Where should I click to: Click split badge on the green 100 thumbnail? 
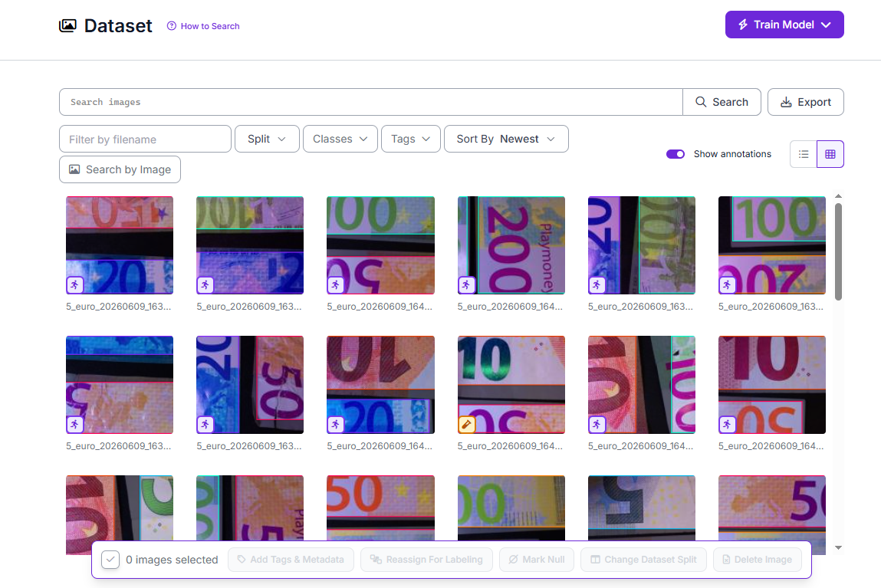tap(727, 284)
